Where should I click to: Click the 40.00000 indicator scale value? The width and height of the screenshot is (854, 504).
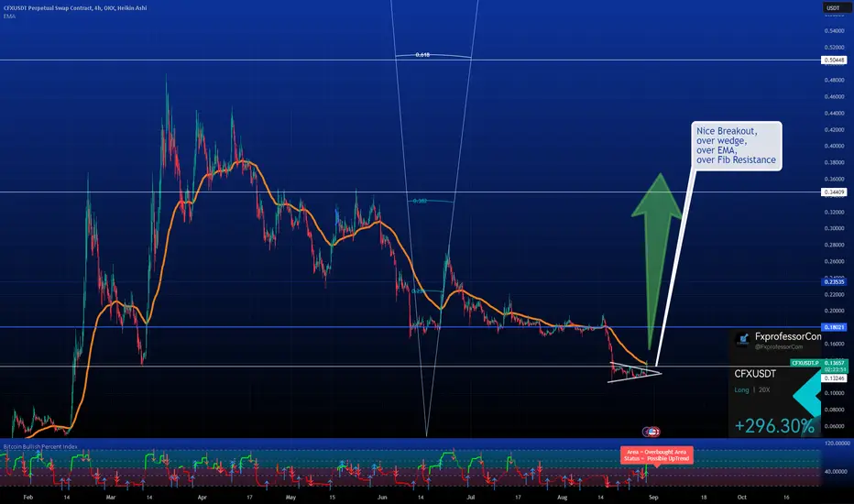pyautogui.click(x=838, y=471)
